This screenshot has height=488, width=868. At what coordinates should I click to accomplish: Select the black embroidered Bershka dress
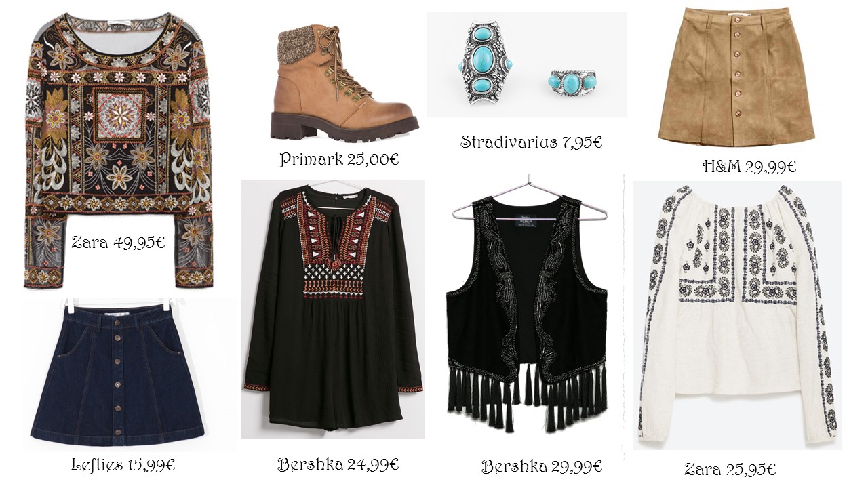click(x=333, y=309)
